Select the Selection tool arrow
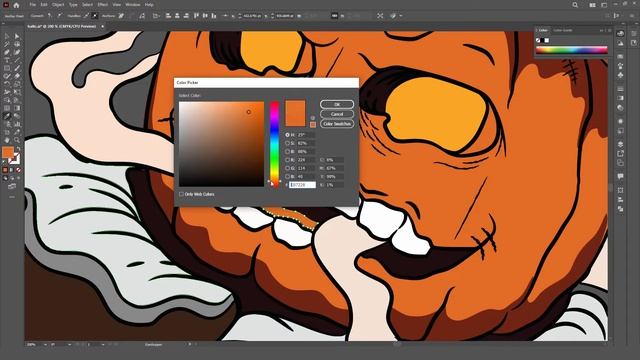The image size is (640, 360). coord(7,36)
